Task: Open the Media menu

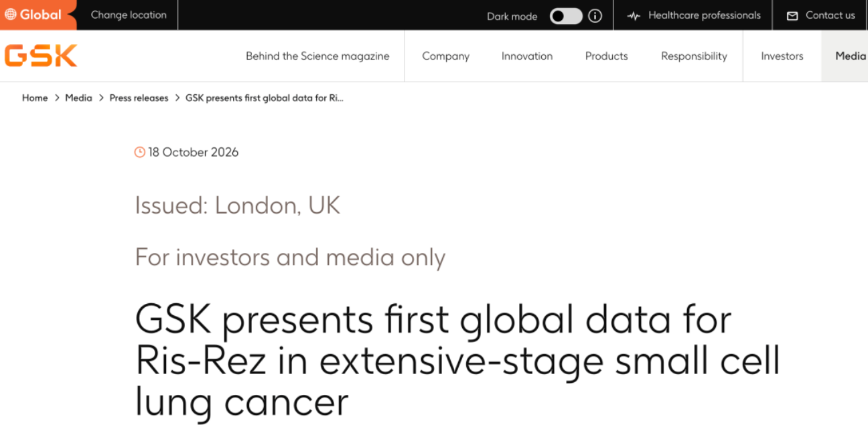Action: [x=851, y=56]
